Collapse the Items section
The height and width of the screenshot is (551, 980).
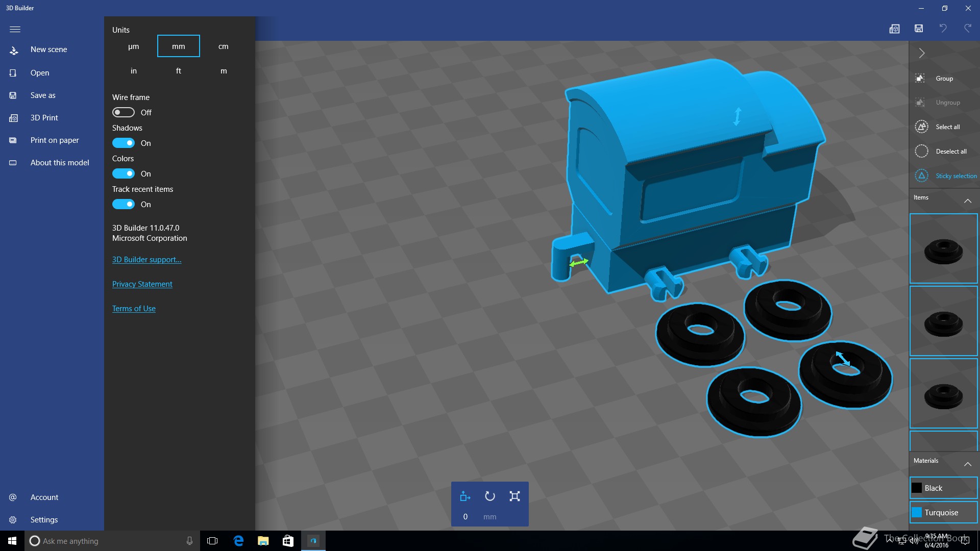pyautogui.click(x=967, y=201)
